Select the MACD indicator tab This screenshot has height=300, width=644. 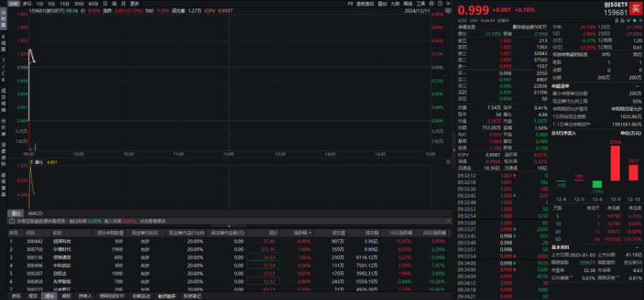click(35, 213)
